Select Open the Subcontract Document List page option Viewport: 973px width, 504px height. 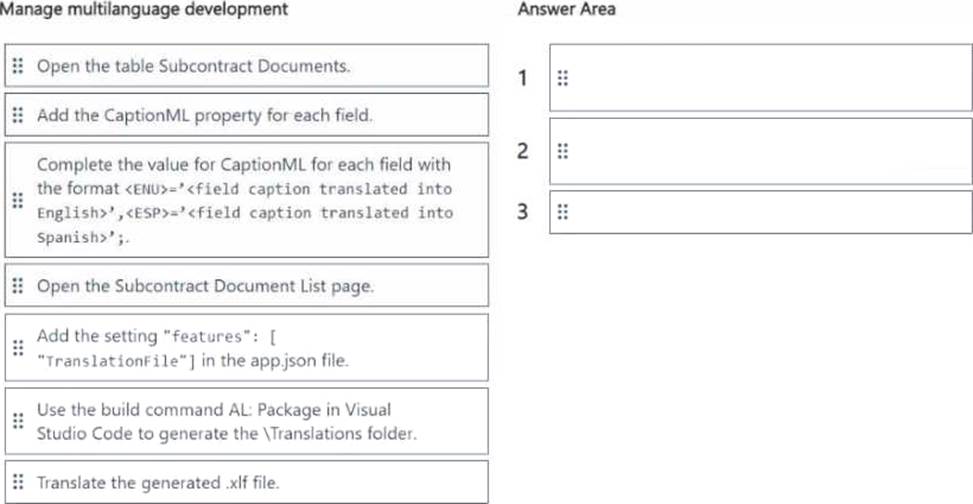(x=246, y=286)
